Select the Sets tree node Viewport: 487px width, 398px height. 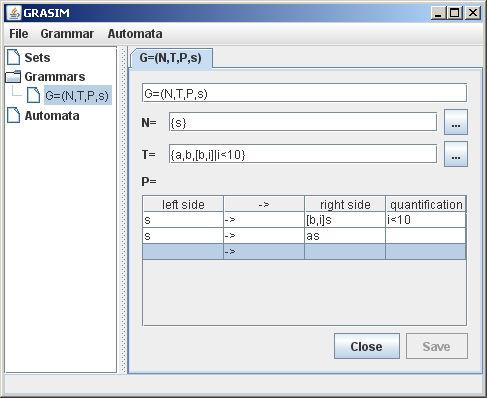tap(37, 58)
